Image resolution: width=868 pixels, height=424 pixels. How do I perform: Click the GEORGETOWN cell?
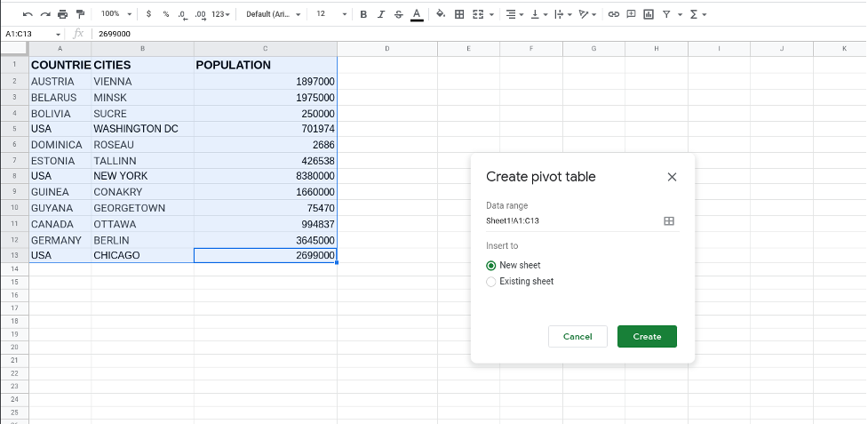(142, 208)
